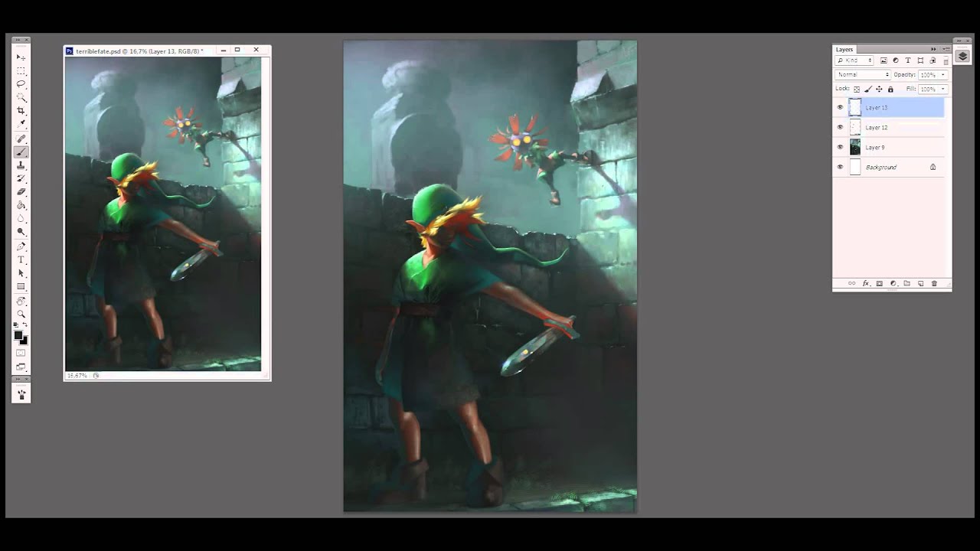Open the foreground color swatch
This screenshot has width=980, height=551.
pyautogui.click(x=18, y=335)
